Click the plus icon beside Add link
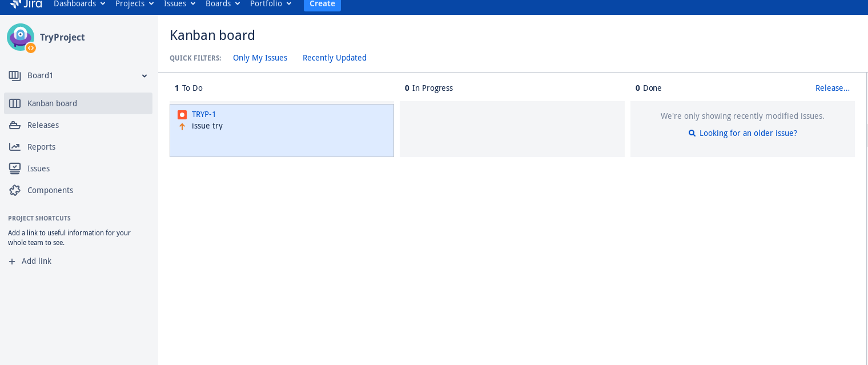The height and width of the screenshot is (365, 868). pos(12,261)
